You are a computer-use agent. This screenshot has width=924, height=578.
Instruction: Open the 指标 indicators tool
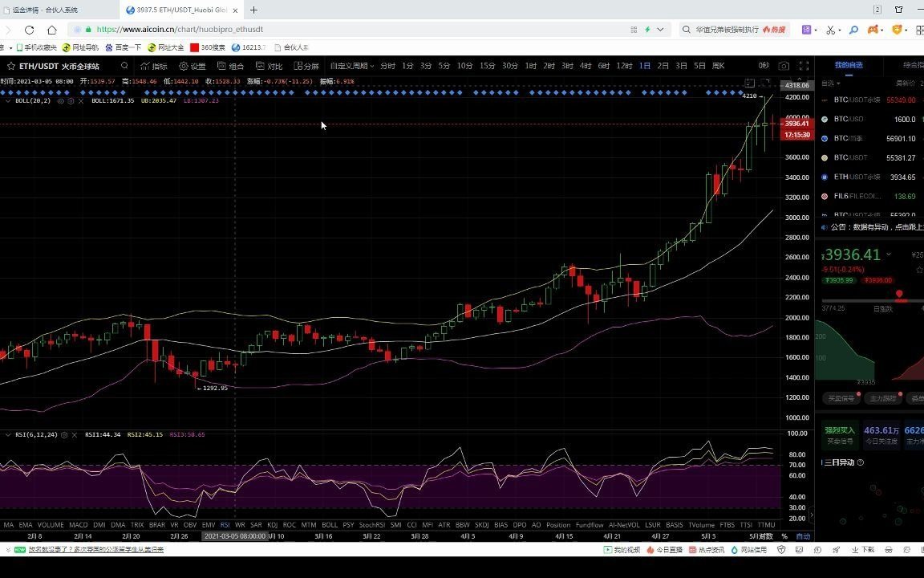pos(154,66)
